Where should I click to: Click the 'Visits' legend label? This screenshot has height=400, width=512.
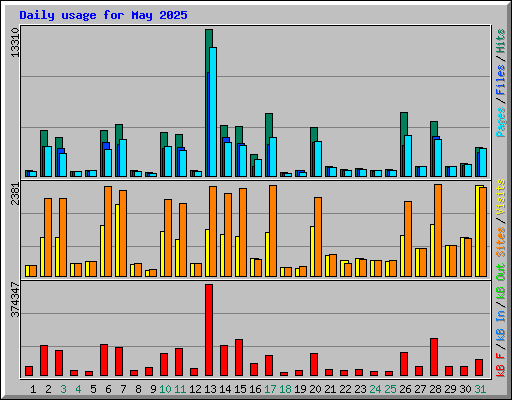pos(501,197)
